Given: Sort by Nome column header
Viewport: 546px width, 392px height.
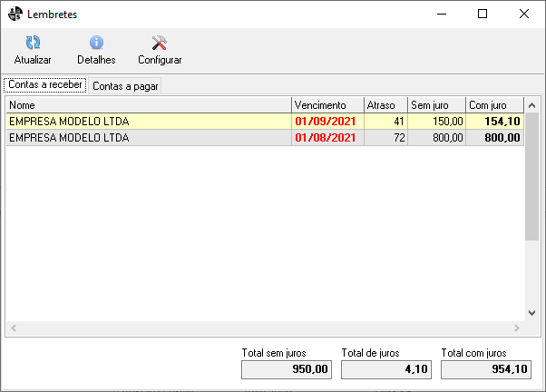Looking at the screenshot, I should coord(148,104).
